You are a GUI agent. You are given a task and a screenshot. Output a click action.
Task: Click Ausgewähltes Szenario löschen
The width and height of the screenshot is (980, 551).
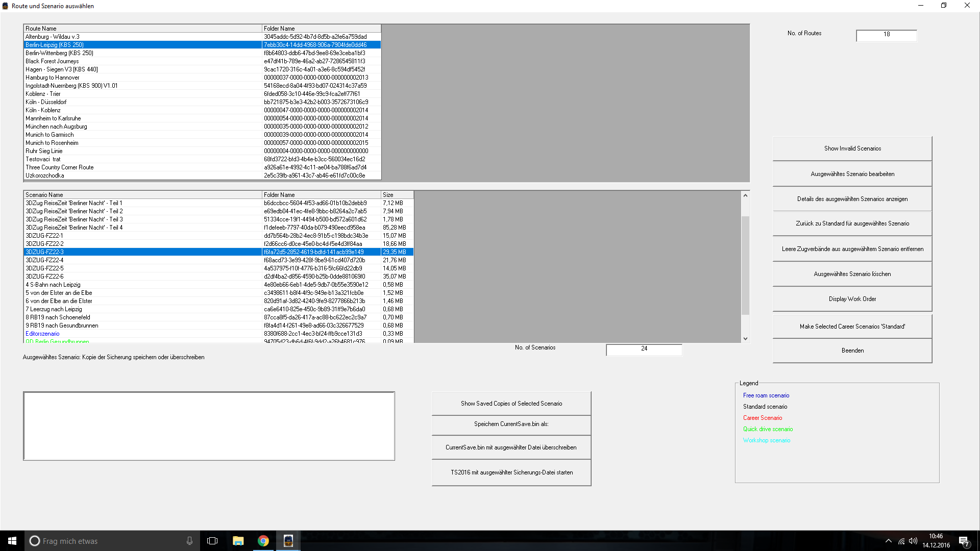pos(852,274)
